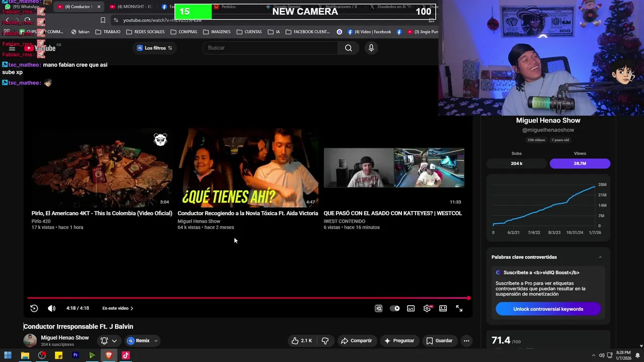Viewport: 644px width, 362px height.
Task: Open the Windows notifications bell
Action: tap(637, 355)
